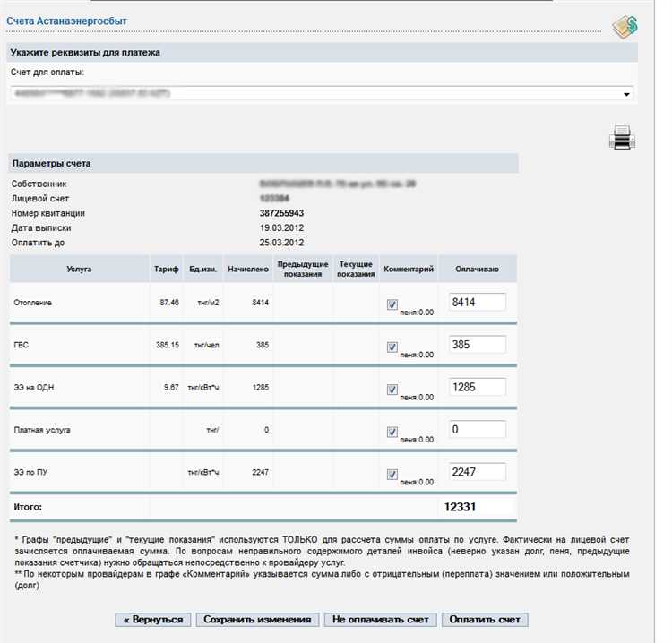Screen dimensions: 672x643
Task: Click the Платная услуга service name
Action: tap(42, 430)
